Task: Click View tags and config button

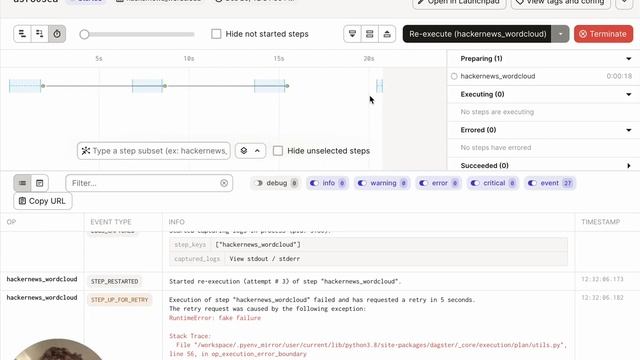Action: [560, 3]
